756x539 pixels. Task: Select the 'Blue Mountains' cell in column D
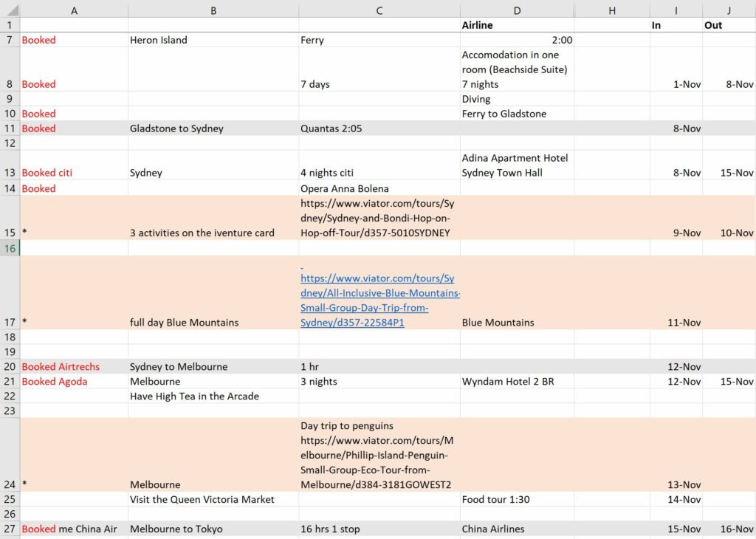(x=517, y=292)
